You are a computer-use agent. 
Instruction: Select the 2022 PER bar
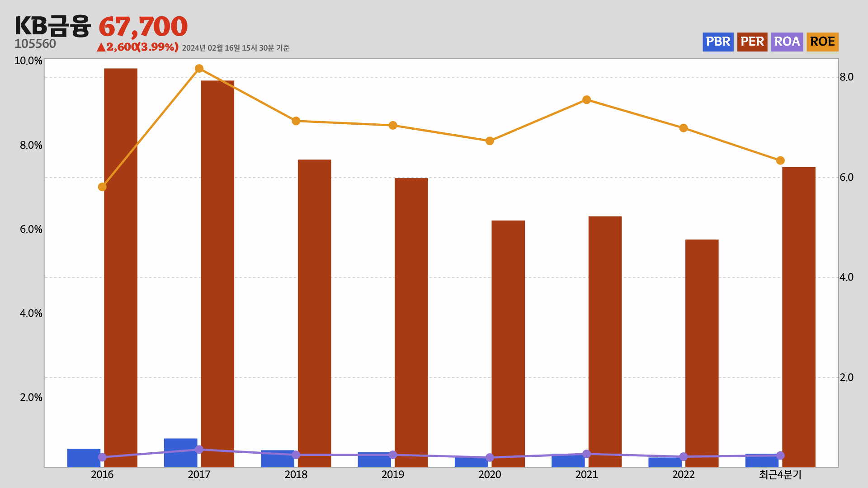click(x=702, y=353)
